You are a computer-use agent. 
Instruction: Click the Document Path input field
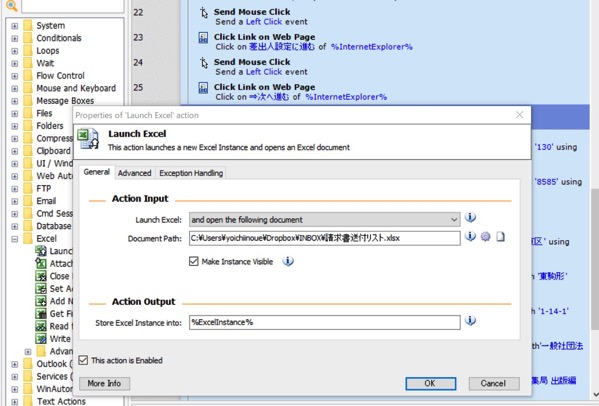[x=325, y=238]
